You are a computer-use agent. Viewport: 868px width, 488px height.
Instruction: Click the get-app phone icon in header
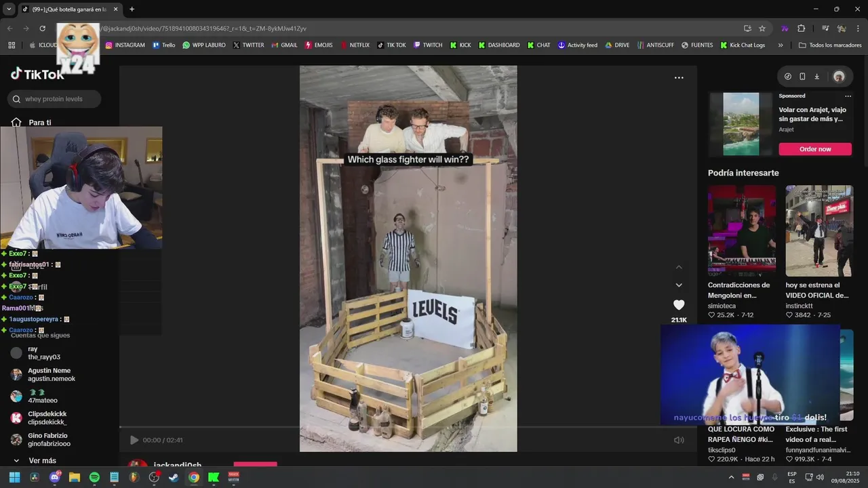coord(802,77)
